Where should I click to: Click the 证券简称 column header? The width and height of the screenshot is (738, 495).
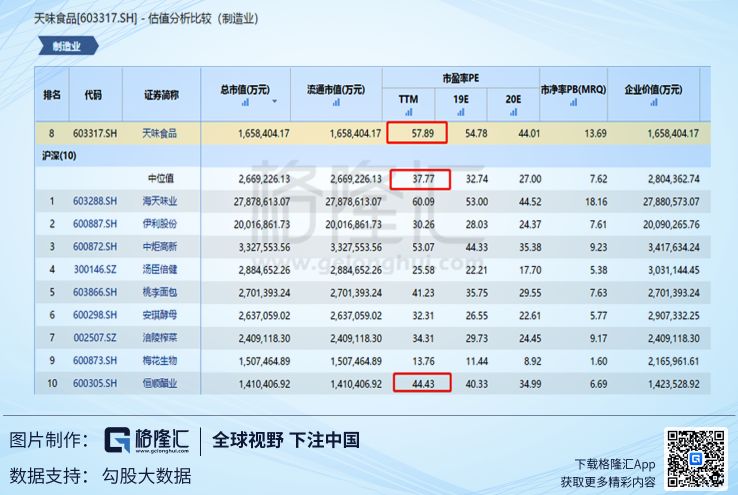[x=160, y=94]
